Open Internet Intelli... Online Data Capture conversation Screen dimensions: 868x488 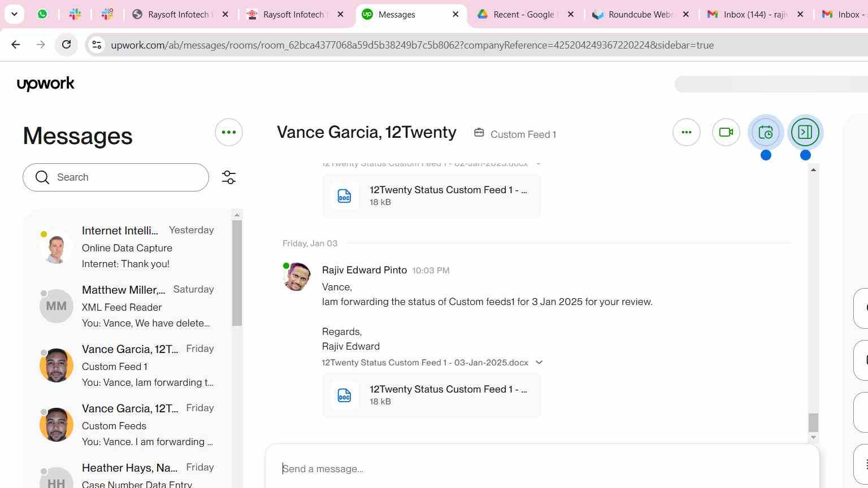[x=128, y=247]
